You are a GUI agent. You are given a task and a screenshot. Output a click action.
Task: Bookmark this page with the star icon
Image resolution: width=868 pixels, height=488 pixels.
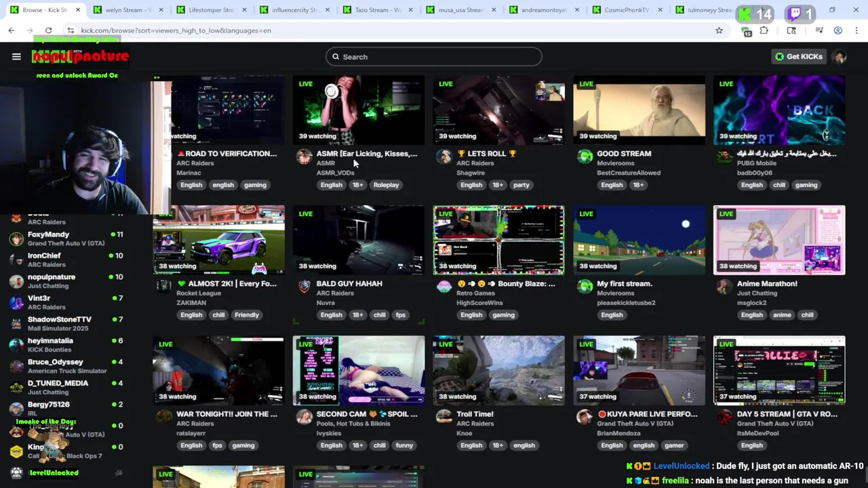tap(719, 30)
